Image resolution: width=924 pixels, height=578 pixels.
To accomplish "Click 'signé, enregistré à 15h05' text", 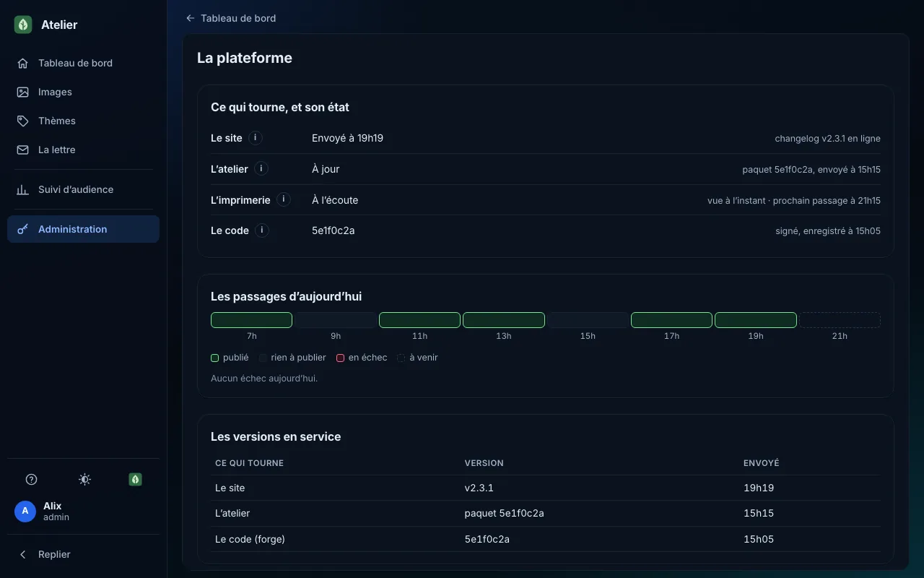I will (828, 231).
